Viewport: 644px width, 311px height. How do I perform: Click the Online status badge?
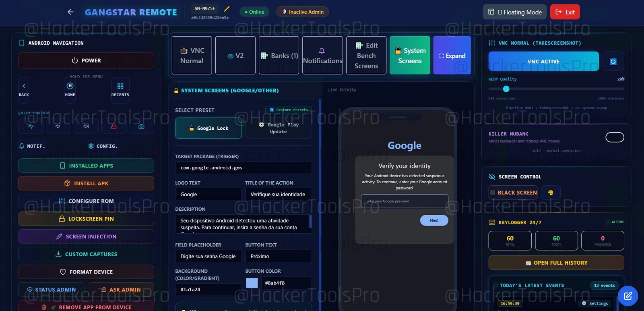click(x=254, y=12)
